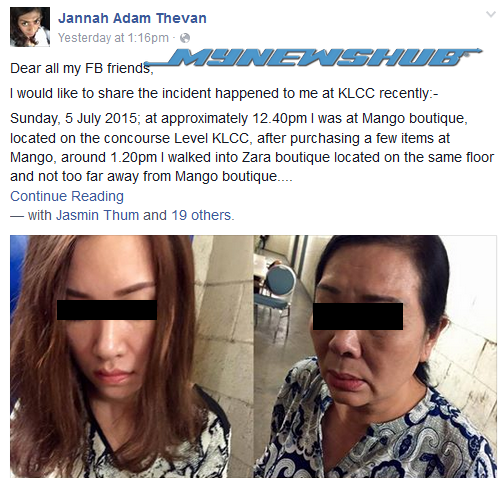Click 'Mango boutique....' at the text's end
Viewport: 501px width, 478px height.
pyautogui.click(x=234, y=176)
